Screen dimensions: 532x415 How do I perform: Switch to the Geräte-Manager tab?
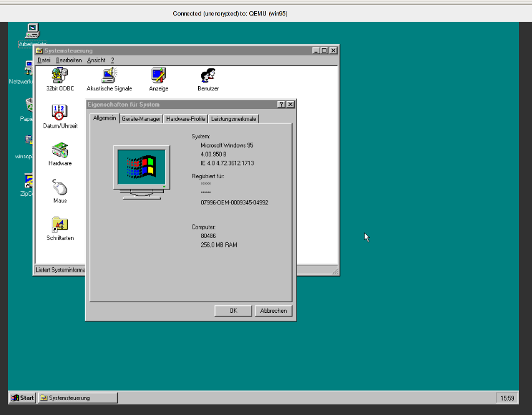click(x=141, y=119)
